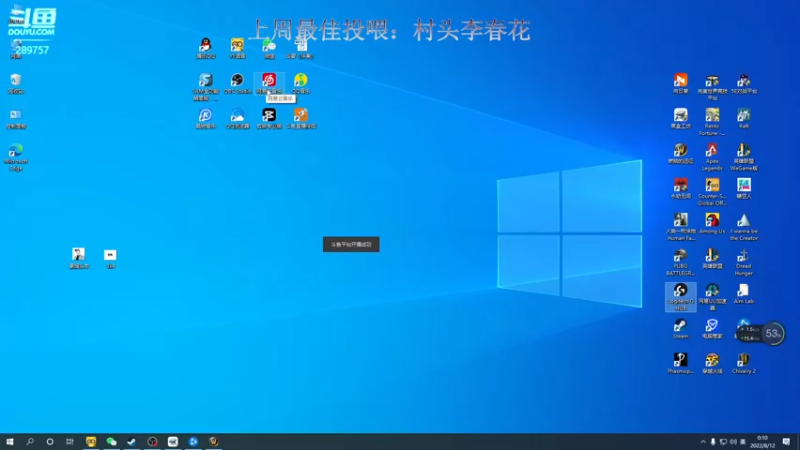This screenshot has width=800, height=450.
Task: Open the Action Center notifications
Action: coord(786,442)
